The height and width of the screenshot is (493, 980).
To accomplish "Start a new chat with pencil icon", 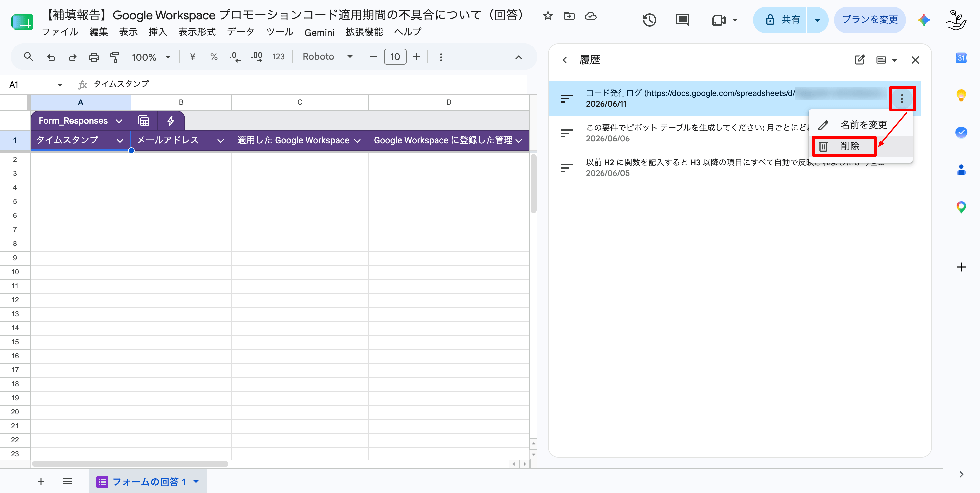I will coord(859,60).
